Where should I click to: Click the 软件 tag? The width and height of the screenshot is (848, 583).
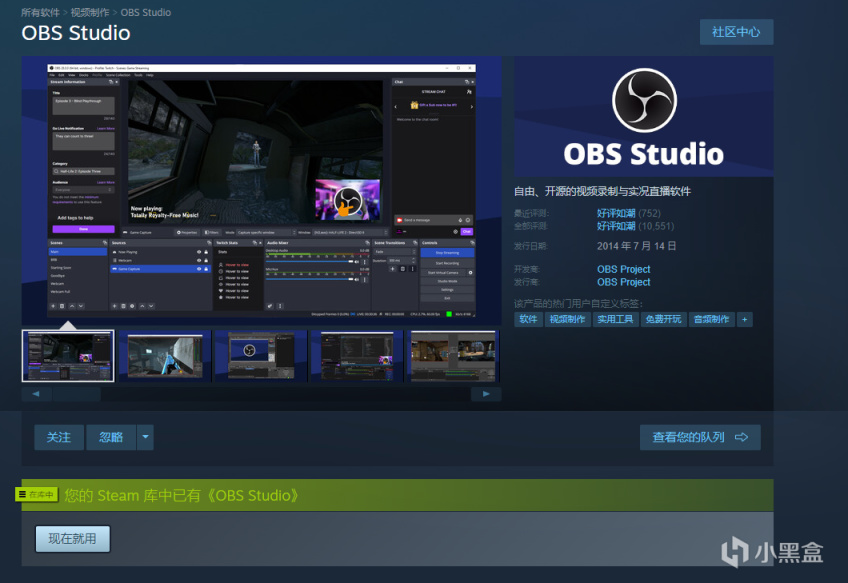(528, 319)
